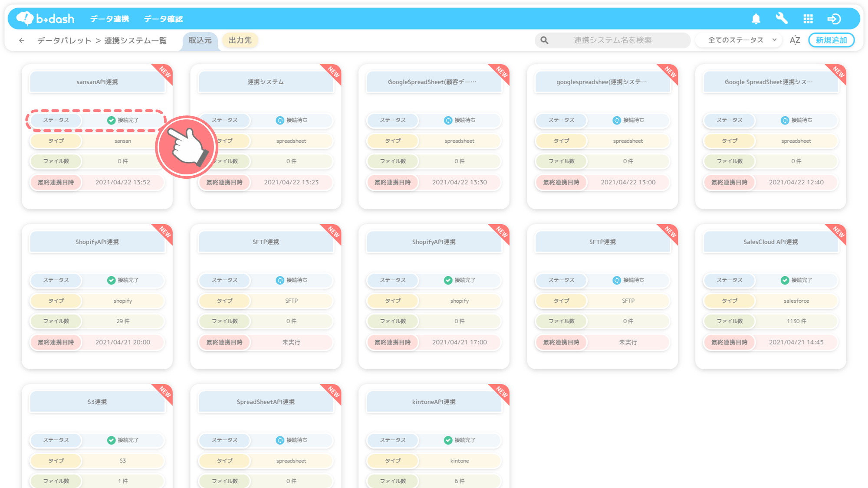Open the apps grid menu
The width and height of the screenshot is (868, 488).
(x=808, y=19)
